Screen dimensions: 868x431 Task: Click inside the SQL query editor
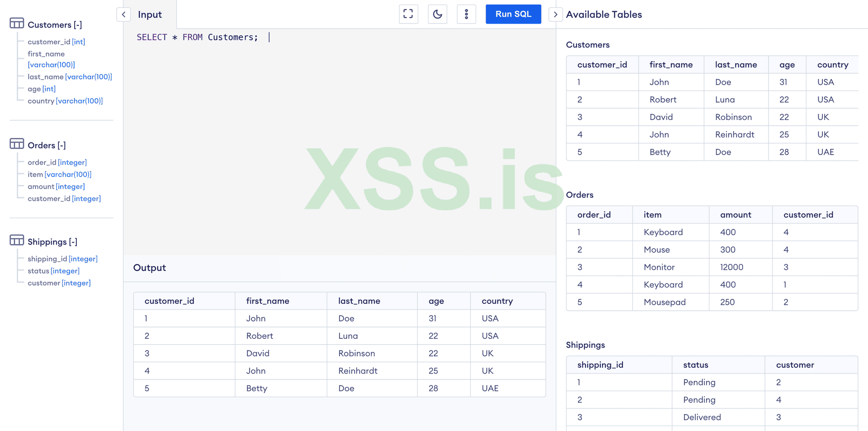339,136
